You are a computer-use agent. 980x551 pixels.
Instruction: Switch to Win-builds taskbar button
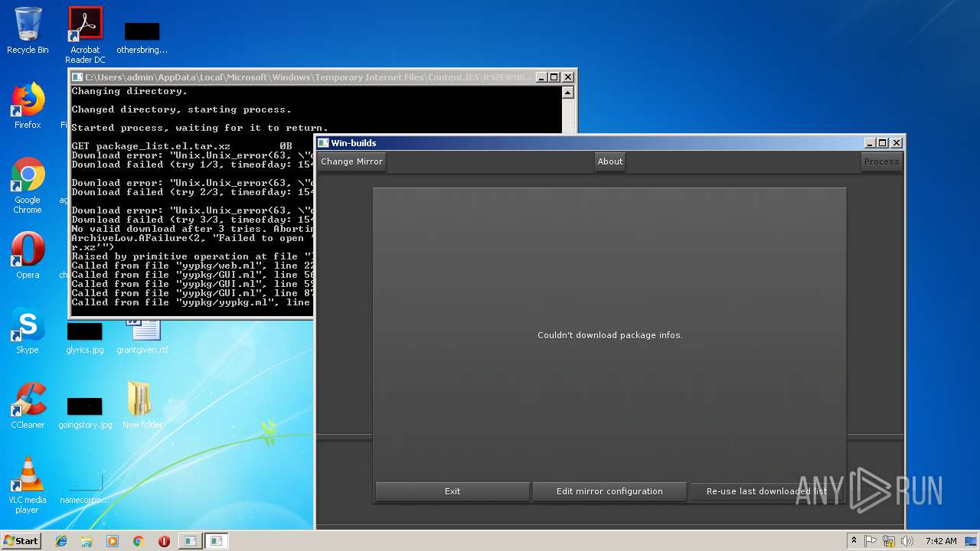pyautogui.click(x=217, y=541)
